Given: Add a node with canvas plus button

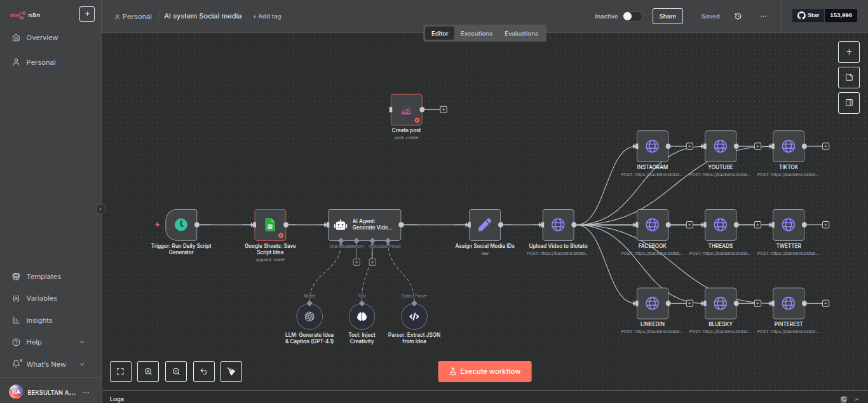Looking at the screenshot, I should pos(849,52).
